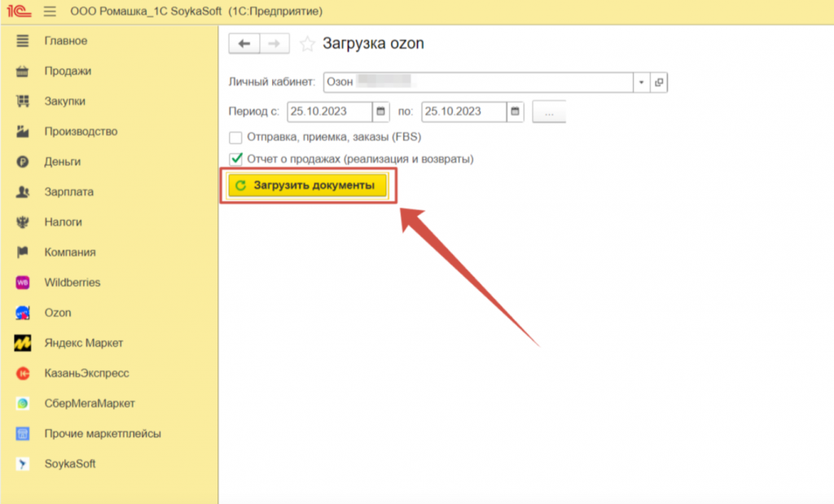
Task: Expand Личный кабинет dropdown list
Action: (x=641, y=83)
